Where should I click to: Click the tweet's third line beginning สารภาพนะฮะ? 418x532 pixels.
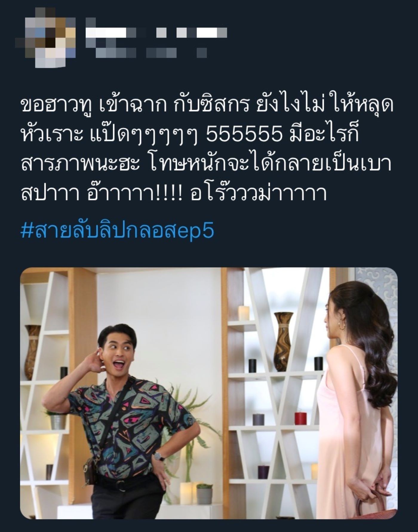(206, 165)
